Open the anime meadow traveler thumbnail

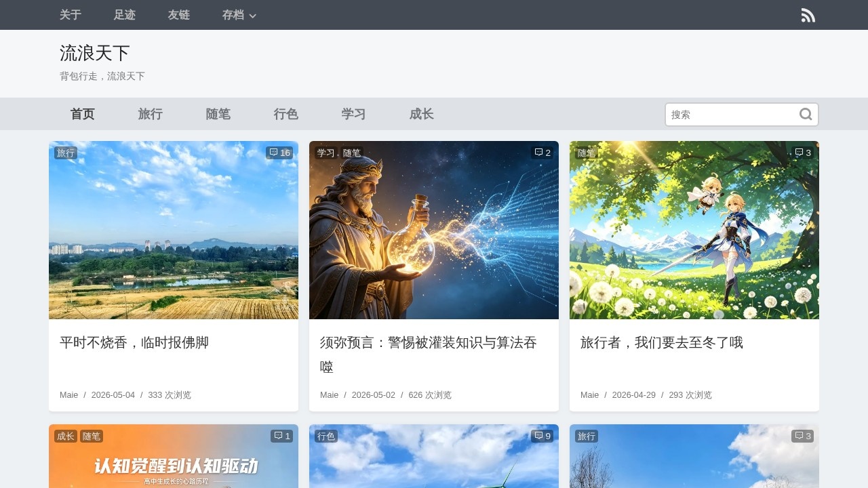(694, 230)
